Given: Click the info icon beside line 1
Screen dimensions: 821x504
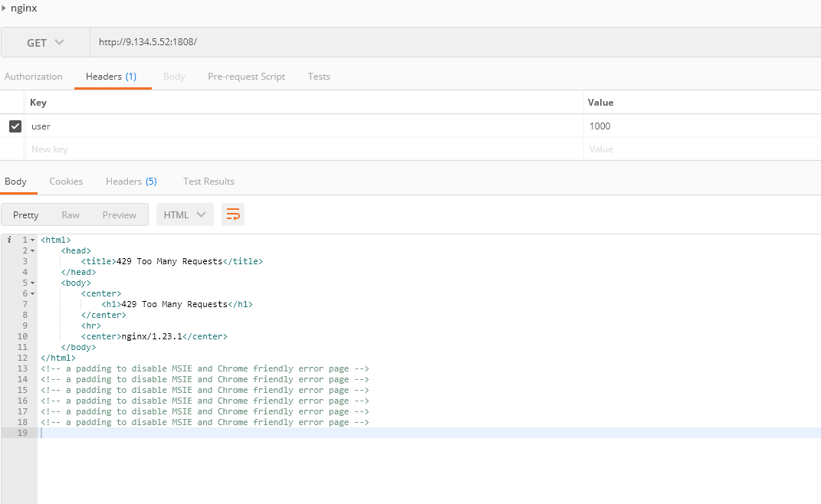Looking at the screenshot, I should coord(9,240).
